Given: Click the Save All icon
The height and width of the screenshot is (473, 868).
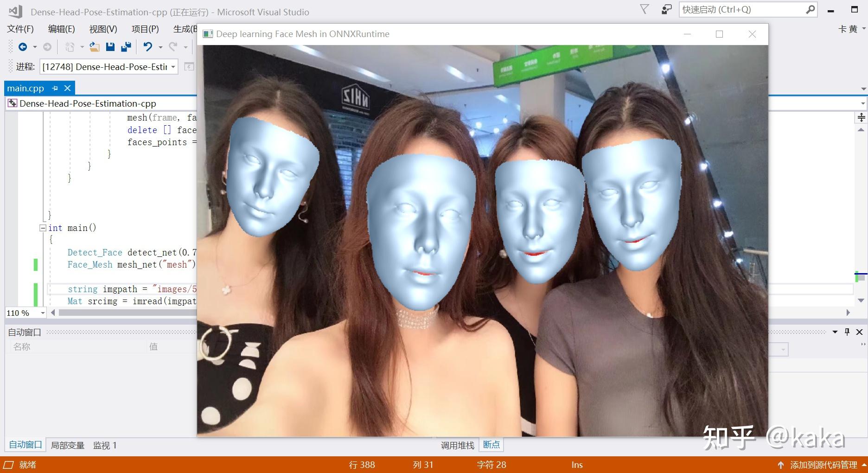Looking at the screenshot, I should [x=125, y=47].
